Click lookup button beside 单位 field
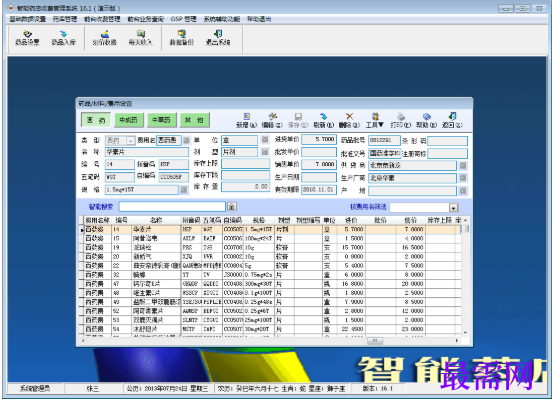Viewport: 552px width, 407px height. pos(265,140)
